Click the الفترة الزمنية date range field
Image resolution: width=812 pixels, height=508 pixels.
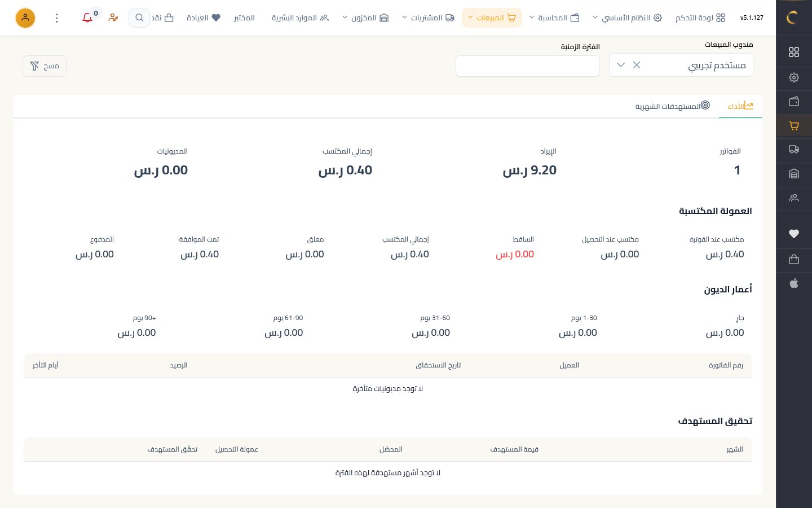[527, 66]
